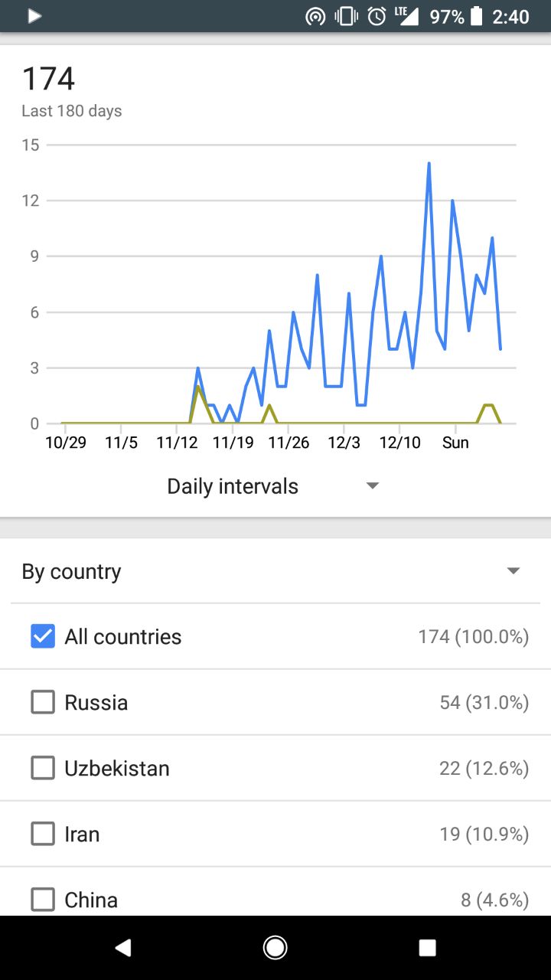
Task: Tap the 12/10 date on chart axis
Action: [400, 443]
